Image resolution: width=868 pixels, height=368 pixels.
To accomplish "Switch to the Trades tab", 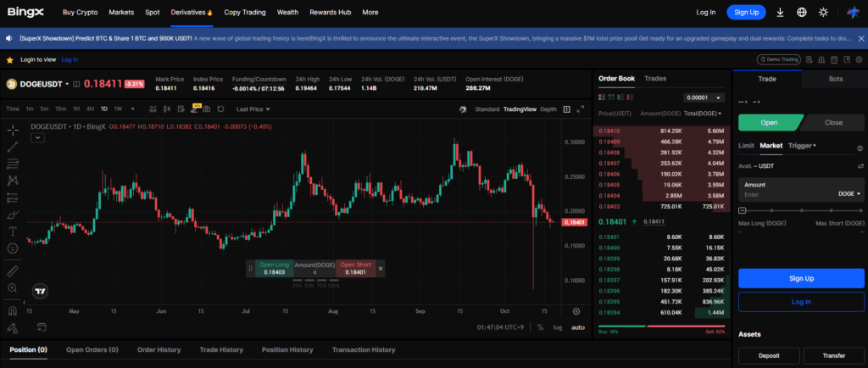I will click(655, 78).
